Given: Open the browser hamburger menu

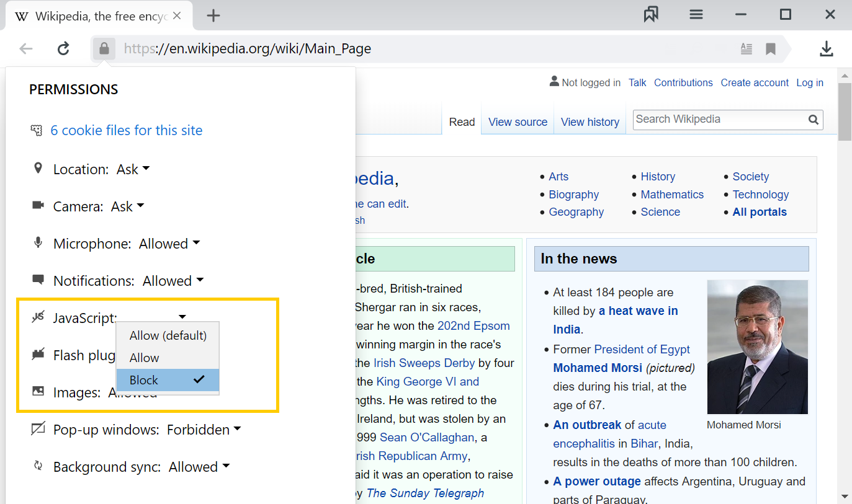Looking at the screenshot, I should (x=696, y=15).
